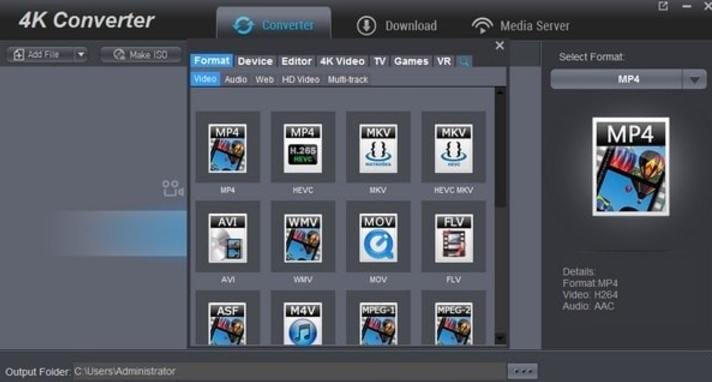
Task: Select the MP4 format icon
Action: pyautogui.click(x=227, y=148)
